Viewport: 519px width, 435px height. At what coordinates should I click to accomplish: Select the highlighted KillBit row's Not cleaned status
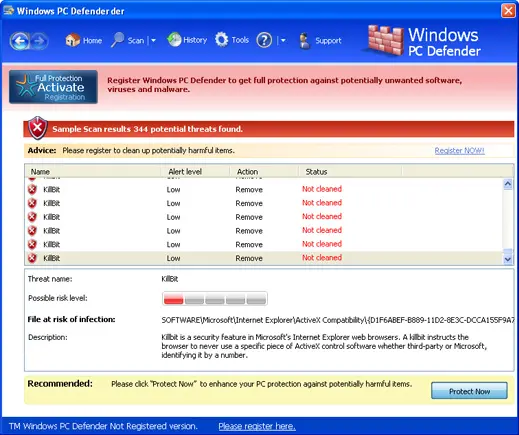pyautogui.click(x=322, y=258)
